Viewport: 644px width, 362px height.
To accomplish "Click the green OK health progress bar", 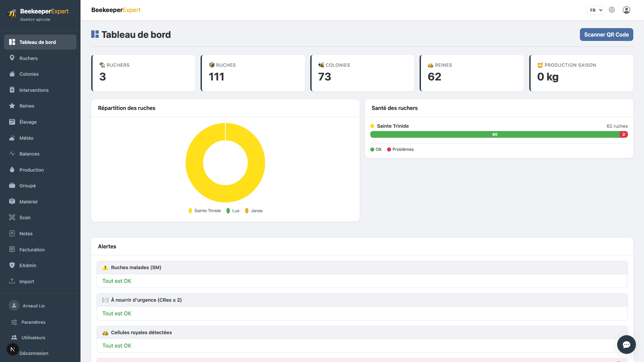I will (x=495, y=134).
